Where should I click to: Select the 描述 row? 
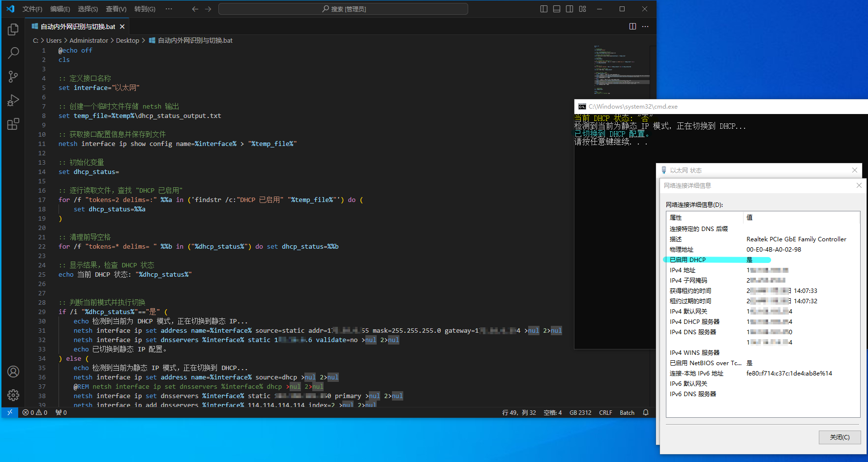[763, 239]
